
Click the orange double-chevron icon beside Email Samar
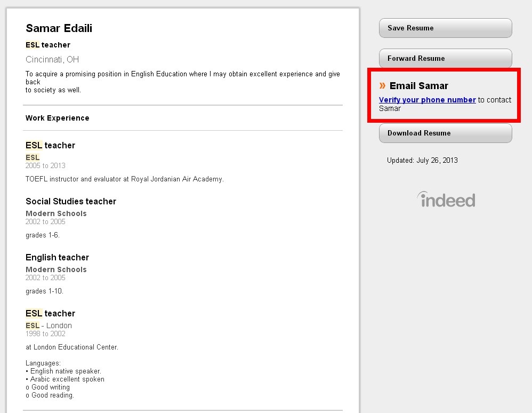pos(382,85)
